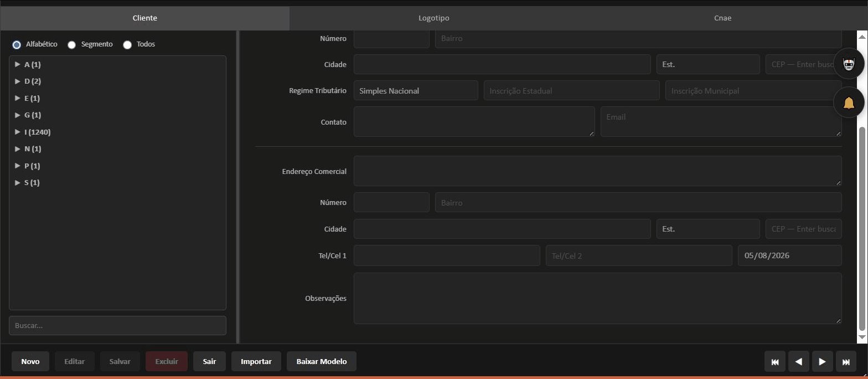Click the Inscrição Municipal field
This screenshot has height=379, width=868.
[753, 90]
